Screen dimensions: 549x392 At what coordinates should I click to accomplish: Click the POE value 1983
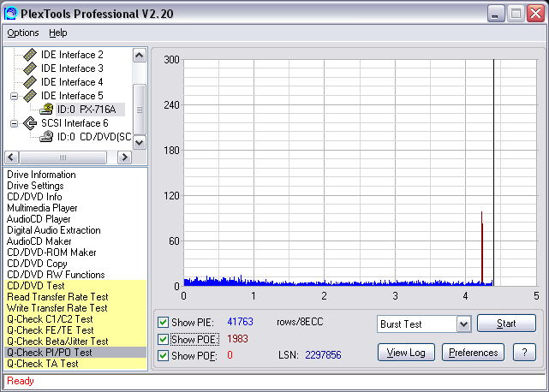coord(237,338)
